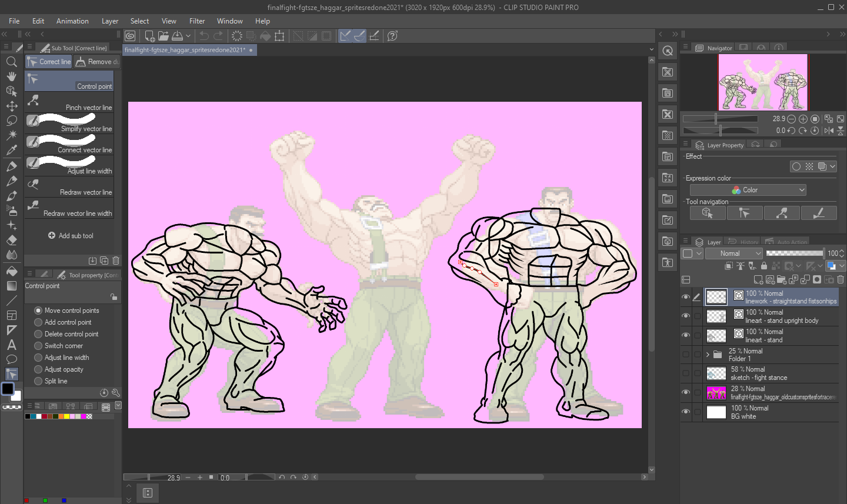Screen dimensions: 847x504
Task: Open the Animation menu
Action: tap(72, 21)
